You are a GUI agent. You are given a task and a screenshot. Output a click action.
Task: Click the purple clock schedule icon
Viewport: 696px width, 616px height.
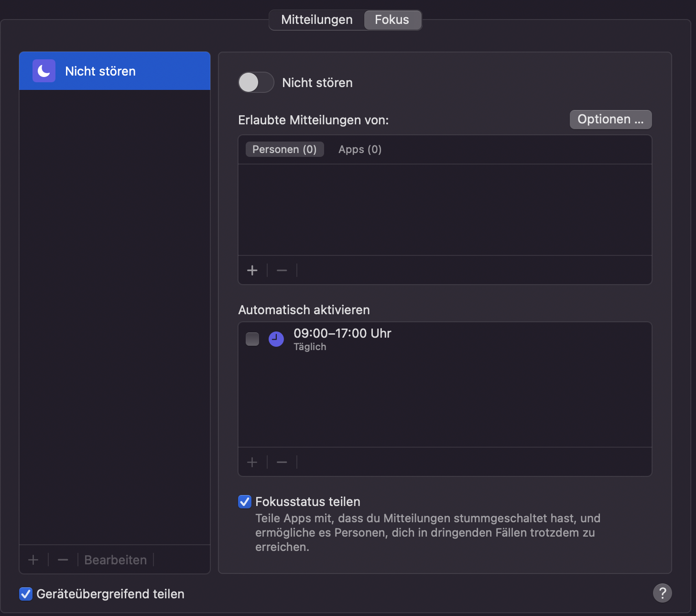coord(276,339)
